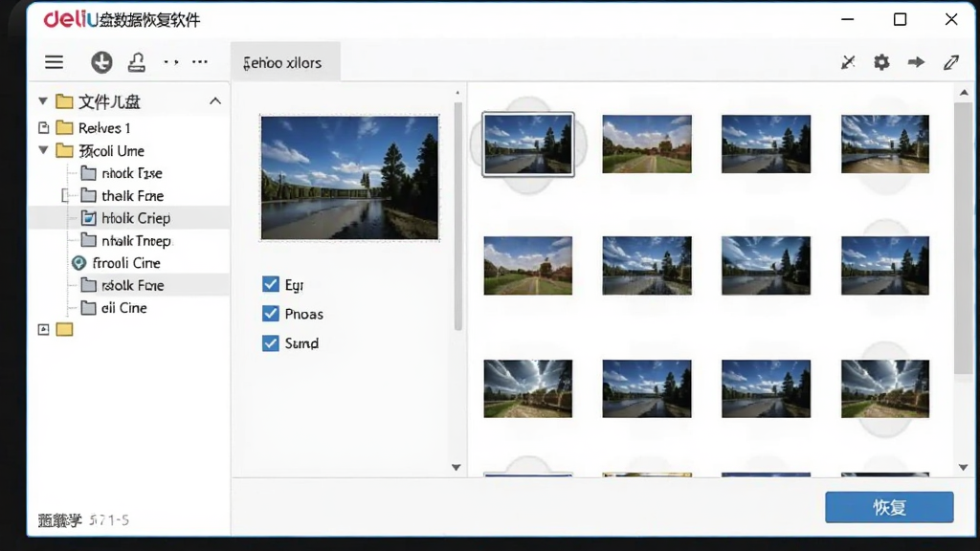Viewport: 980px width, 551px height.
Task: Click the circular download icon
Action: point(101,62)
